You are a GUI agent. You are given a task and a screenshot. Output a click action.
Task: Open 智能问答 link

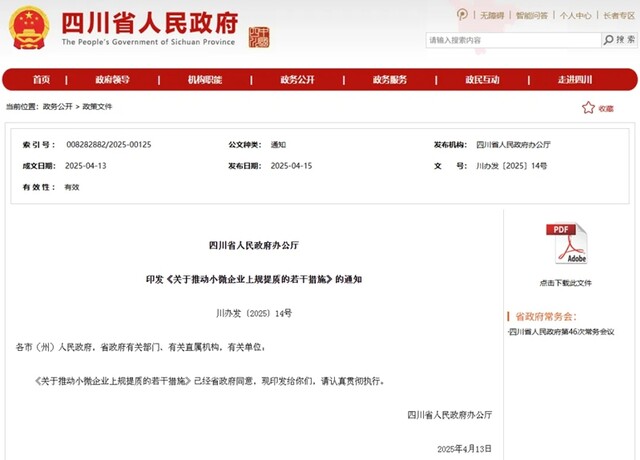(x=531, y=16)
